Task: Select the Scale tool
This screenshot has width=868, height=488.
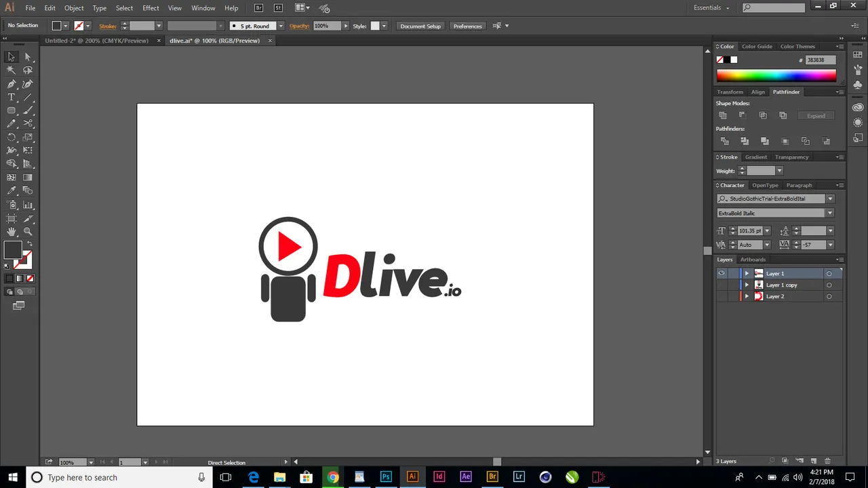Action: (x=28, y=137)
